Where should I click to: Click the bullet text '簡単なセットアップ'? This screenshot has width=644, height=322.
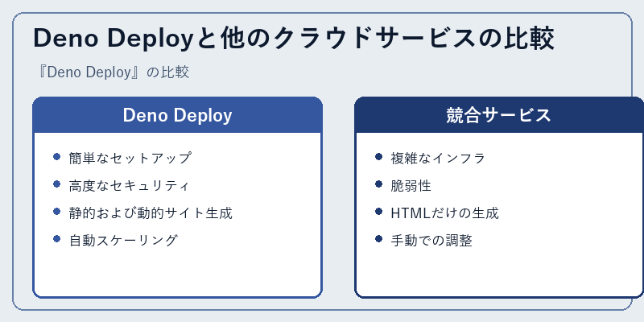130,158
